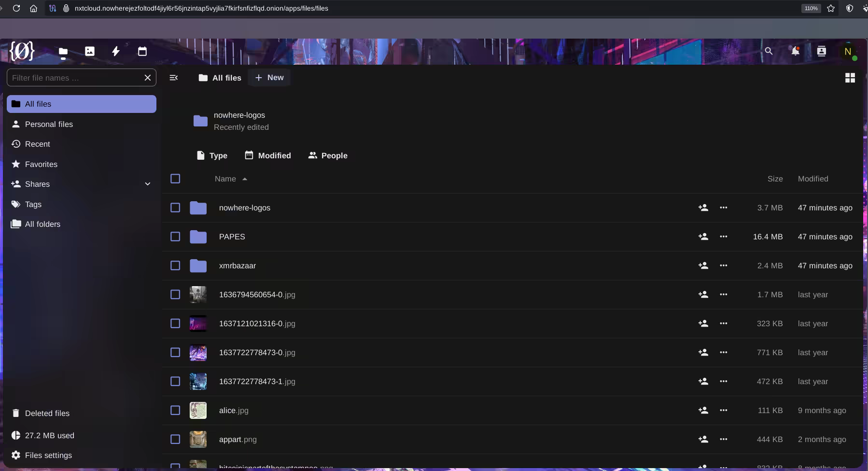The height and width of the screenshot is (471, 868).
Task: Click the New button
Action: pos(269,78)
